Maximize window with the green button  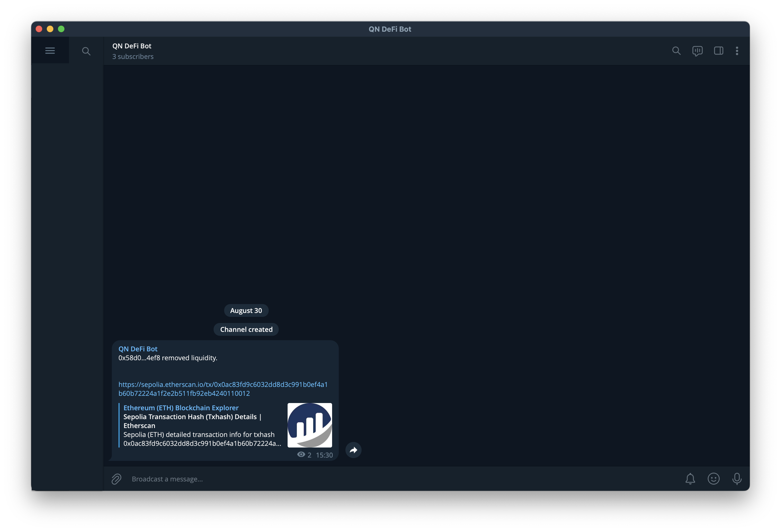(x=61, y=29)
